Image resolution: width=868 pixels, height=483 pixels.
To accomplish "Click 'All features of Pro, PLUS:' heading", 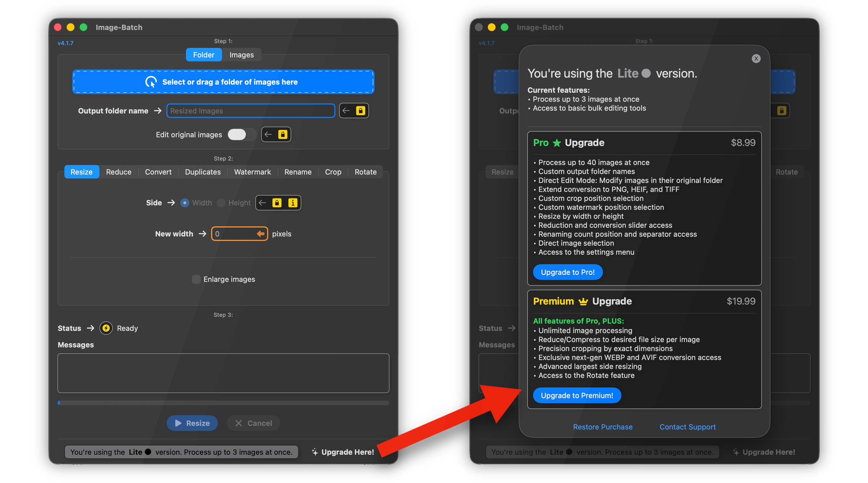I will pos(578,321).
